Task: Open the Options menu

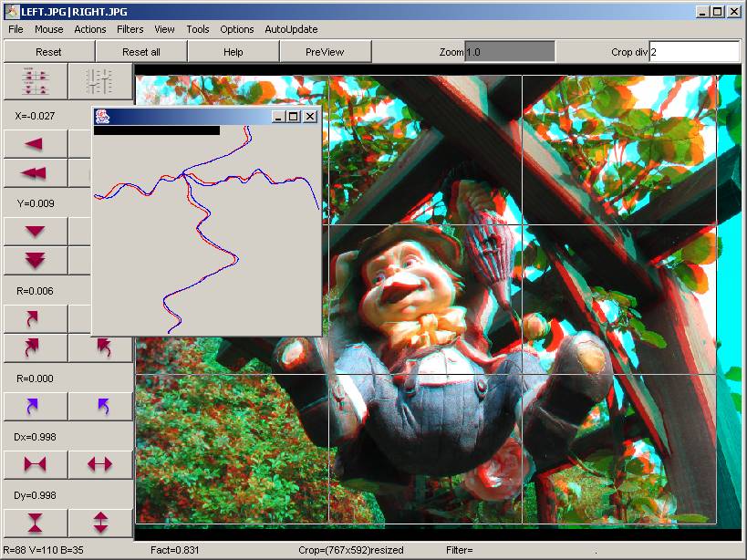Action: tap(237, 29)
